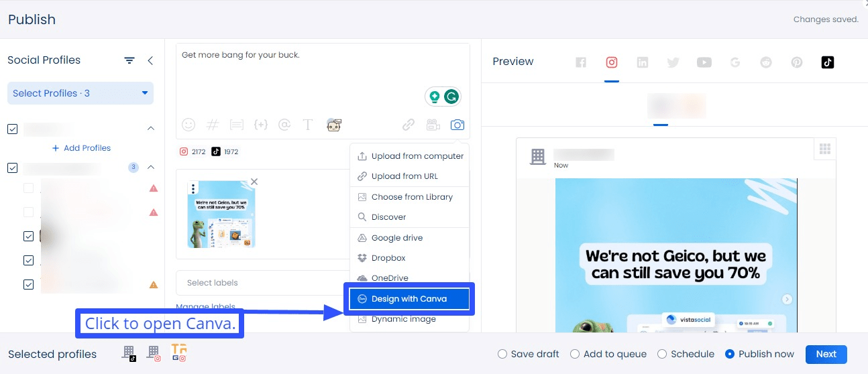The width and height of the screenshot is (868, 374).
Task: Click the TikTok character count 1972
Action: pos(225,151)
